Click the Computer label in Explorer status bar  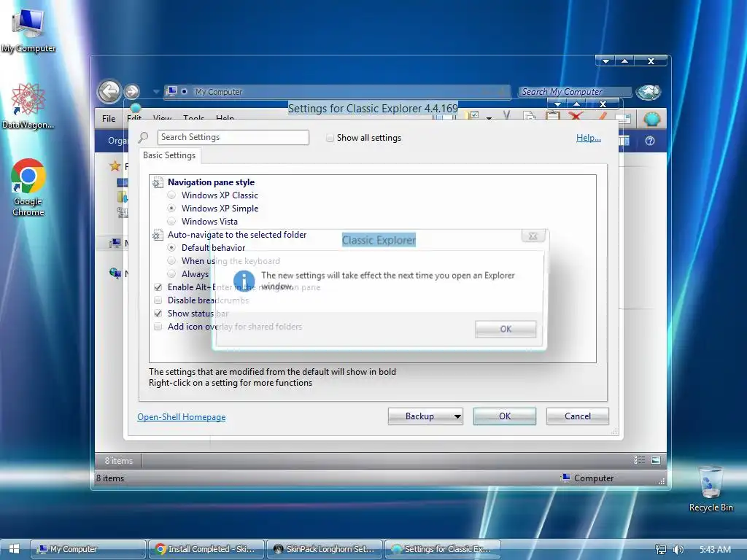pos(594,478)
